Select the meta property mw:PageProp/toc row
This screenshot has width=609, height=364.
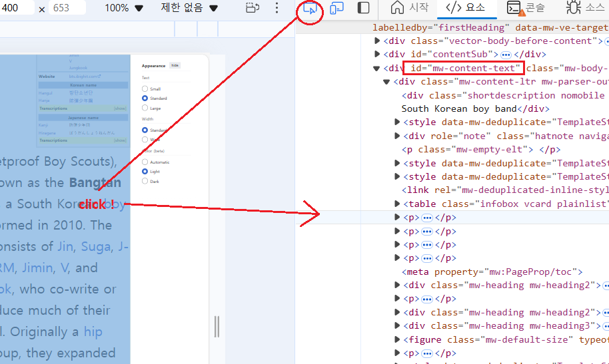coord(492,272)
